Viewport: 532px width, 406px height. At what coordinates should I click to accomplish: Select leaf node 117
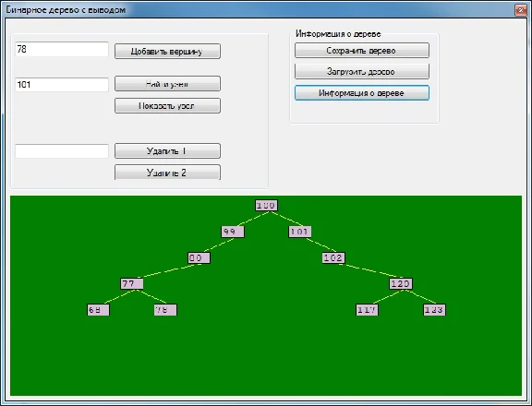[367, 310]
